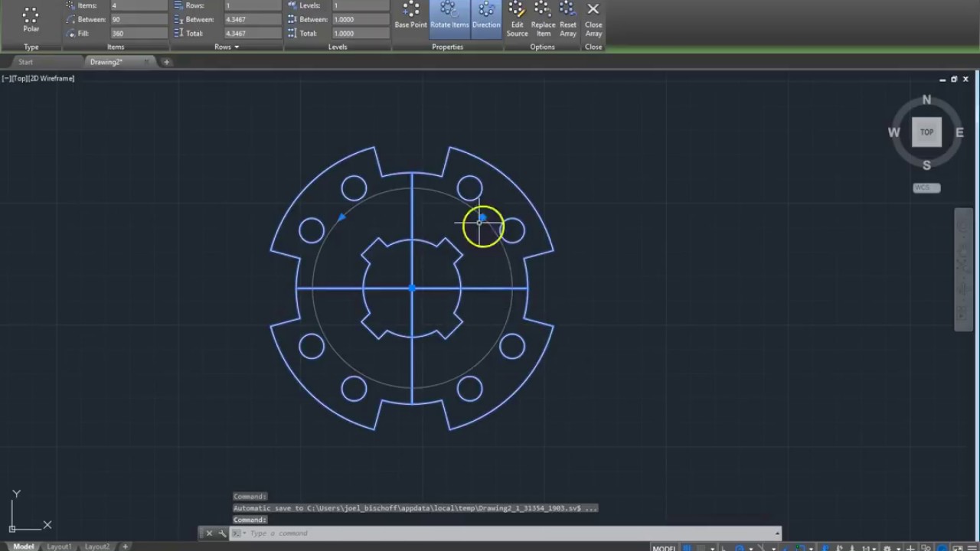Click the Replace Item icon

click(543, 19)
